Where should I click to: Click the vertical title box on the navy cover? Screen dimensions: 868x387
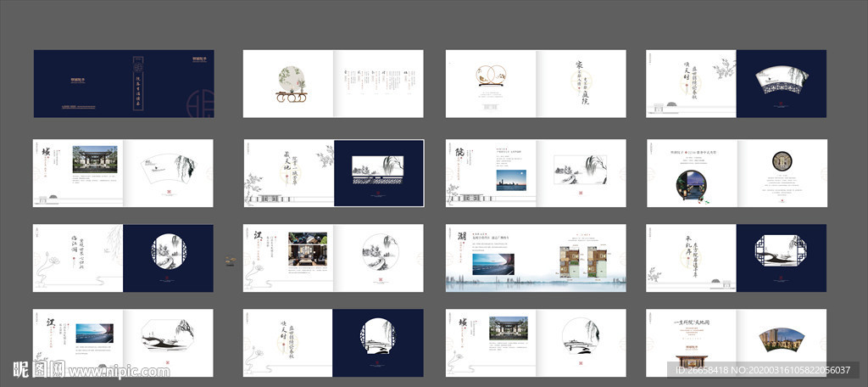[138, 83]
